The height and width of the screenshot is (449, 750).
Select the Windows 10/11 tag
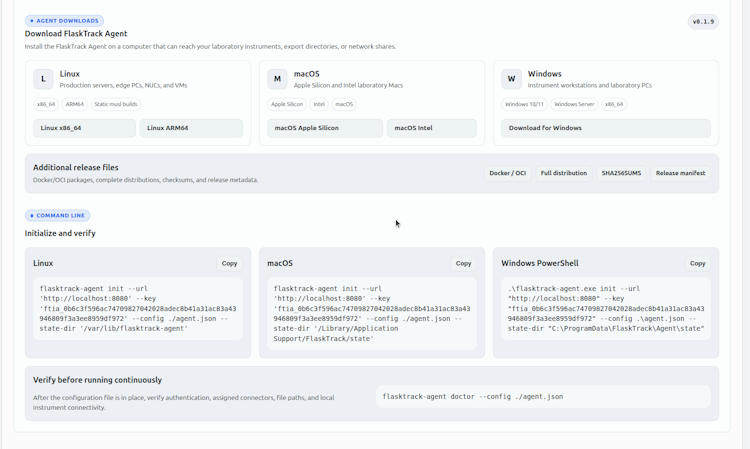[x=524, y=104]
